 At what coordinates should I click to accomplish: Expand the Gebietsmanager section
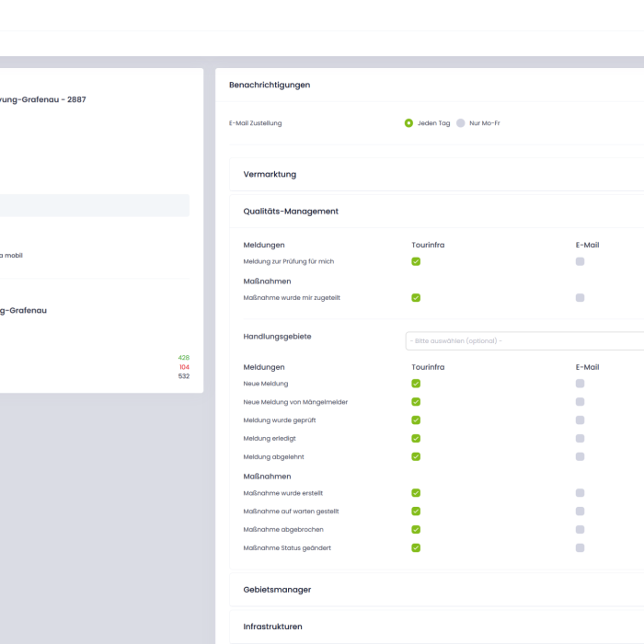(x=277, y=589)
